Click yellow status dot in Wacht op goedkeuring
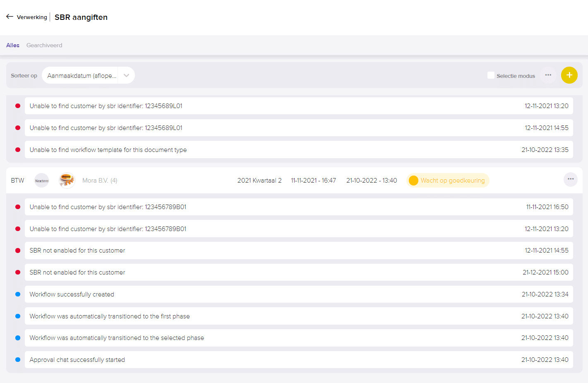The height and width of the screenshot is (383, 588). tap(413, 181)
